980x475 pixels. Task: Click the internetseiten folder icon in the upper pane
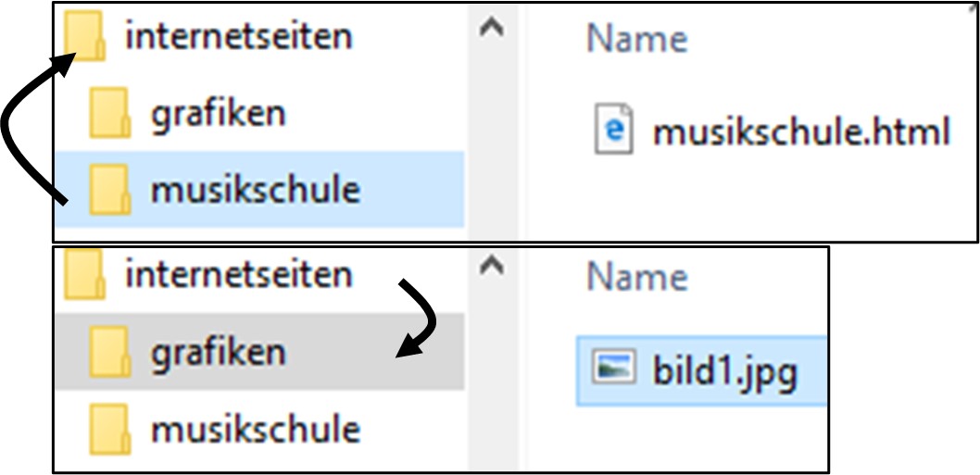[x=83, y=38]
